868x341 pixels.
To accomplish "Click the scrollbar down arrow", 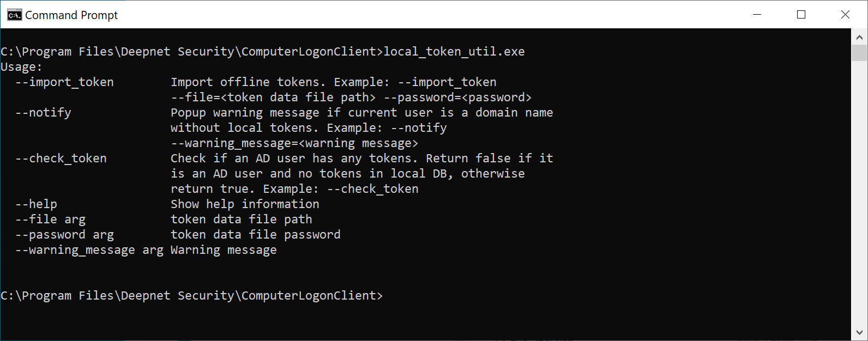I will pyautogui.click(x=859, y=332).
